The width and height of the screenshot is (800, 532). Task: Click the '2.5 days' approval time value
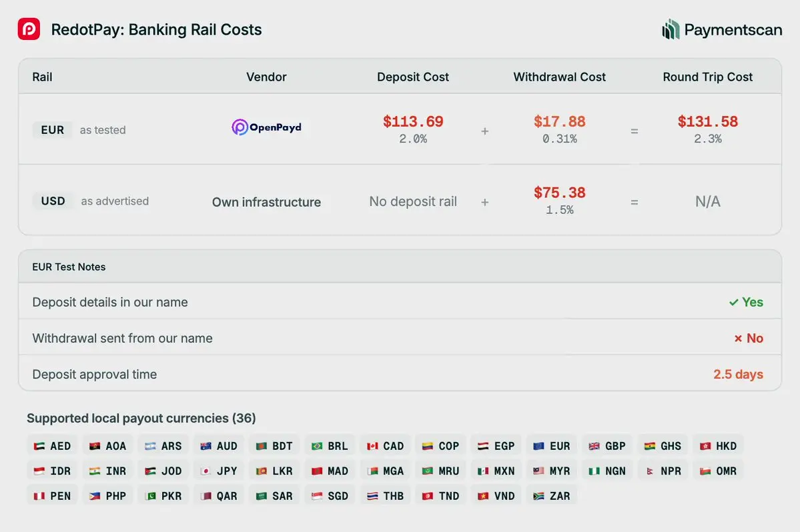(x=738, y=374)
